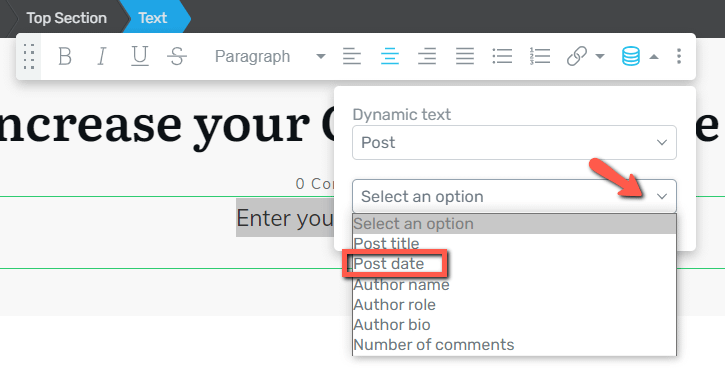725x373 pixels.
Task: Select Number of comments option
Action: [514, 344]
